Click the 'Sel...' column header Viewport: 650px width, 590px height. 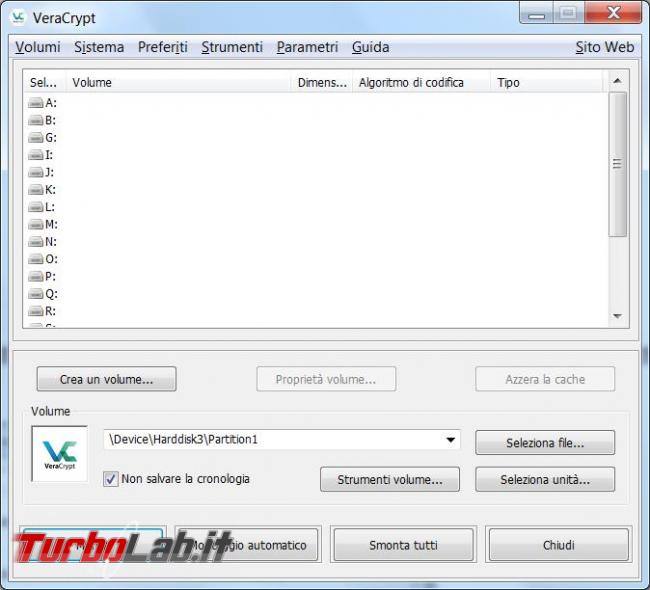coord(44,82)
